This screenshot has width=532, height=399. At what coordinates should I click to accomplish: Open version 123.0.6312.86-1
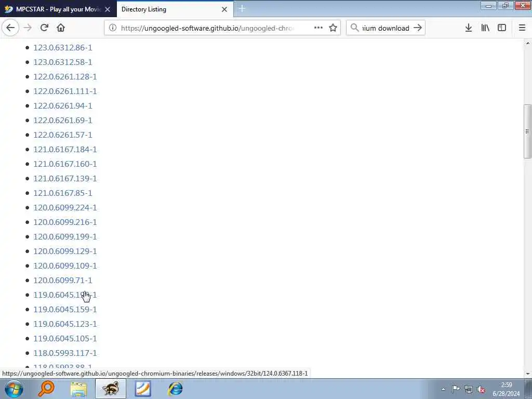[63, 48]
